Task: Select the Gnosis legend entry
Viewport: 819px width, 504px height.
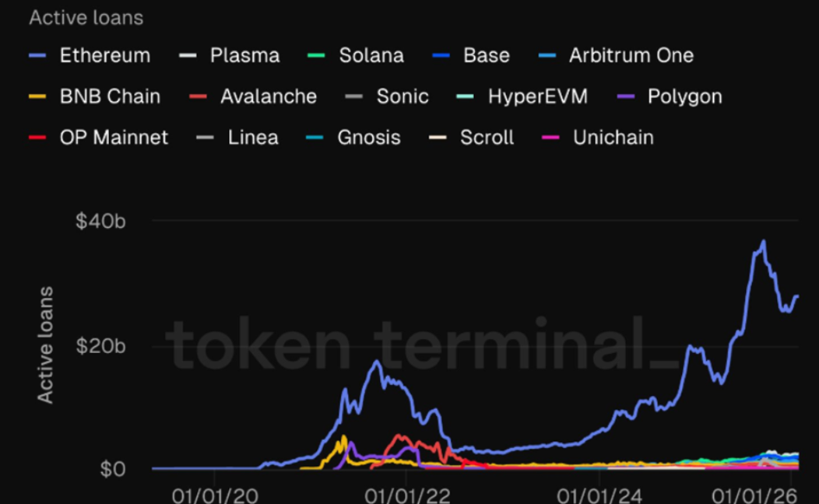Action: [368, 138]
